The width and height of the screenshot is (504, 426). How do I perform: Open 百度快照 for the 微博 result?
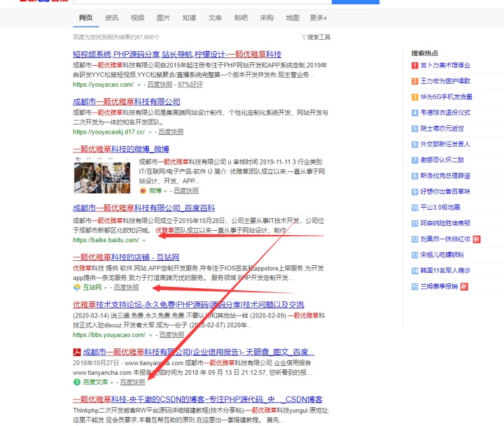(186, 191)
